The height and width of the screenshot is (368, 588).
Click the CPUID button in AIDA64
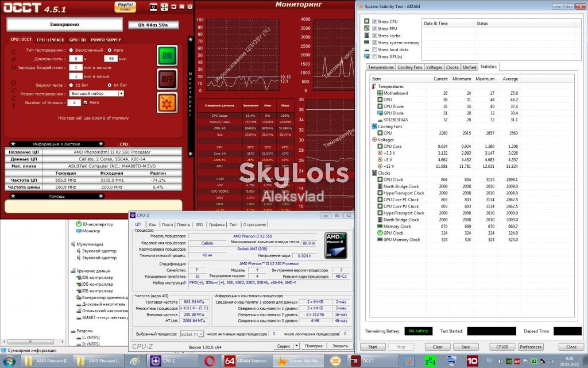tap(502, 347)
